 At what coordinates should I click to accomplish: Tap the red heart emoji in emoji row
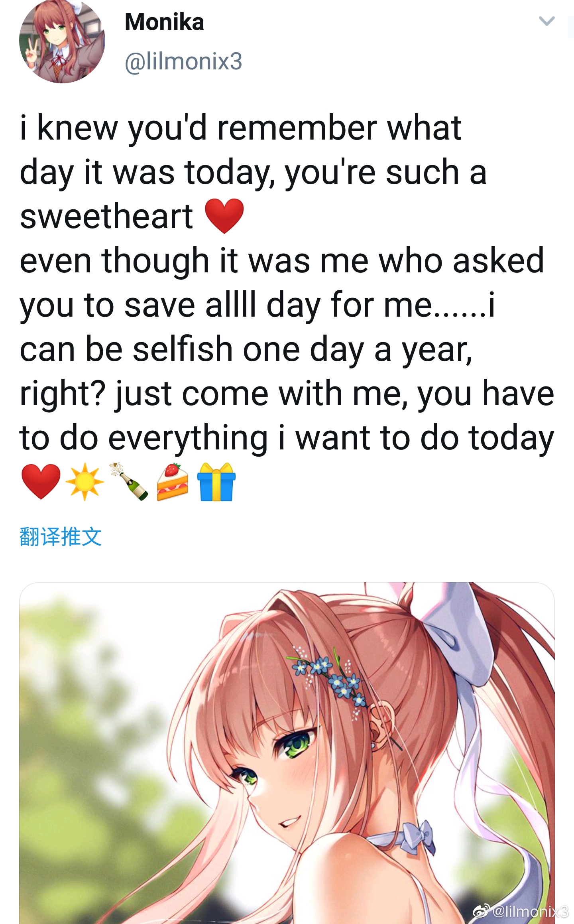pyautogui.click(x=41, y=482)
